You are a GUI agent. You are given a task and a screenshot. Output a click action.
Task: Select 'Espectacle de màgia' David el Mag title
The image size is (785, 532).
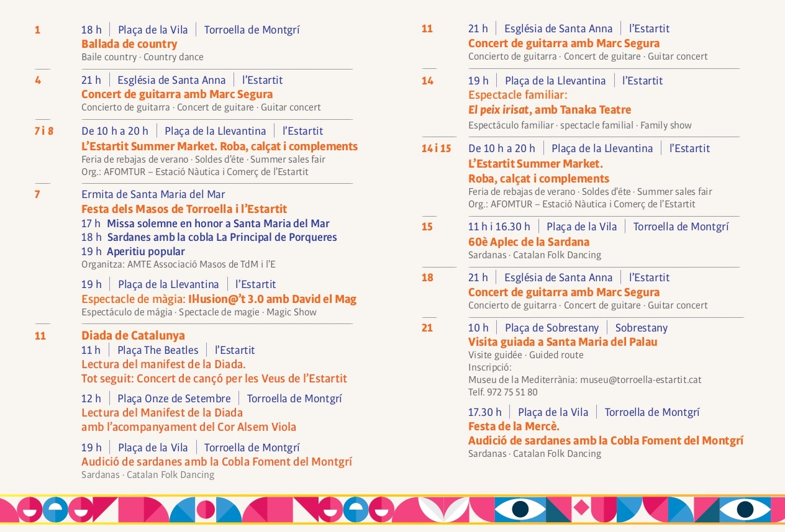coord(219,299)
